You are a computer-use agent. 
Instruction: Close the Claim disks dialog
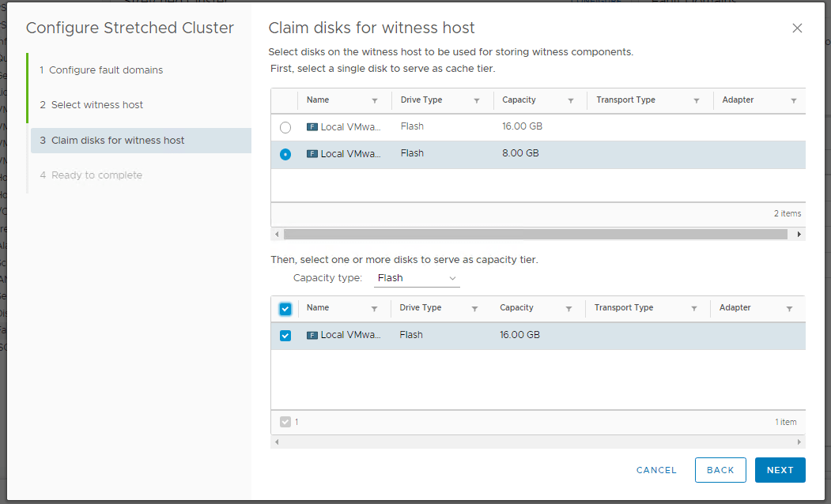point(797,28)
